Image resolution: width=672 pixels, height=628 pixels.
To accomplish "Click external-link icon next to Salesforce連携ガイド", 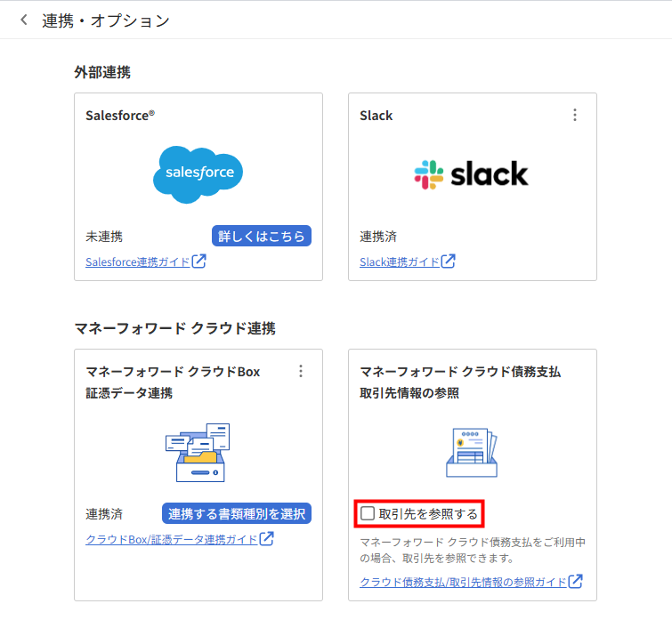I will (199, 262).
